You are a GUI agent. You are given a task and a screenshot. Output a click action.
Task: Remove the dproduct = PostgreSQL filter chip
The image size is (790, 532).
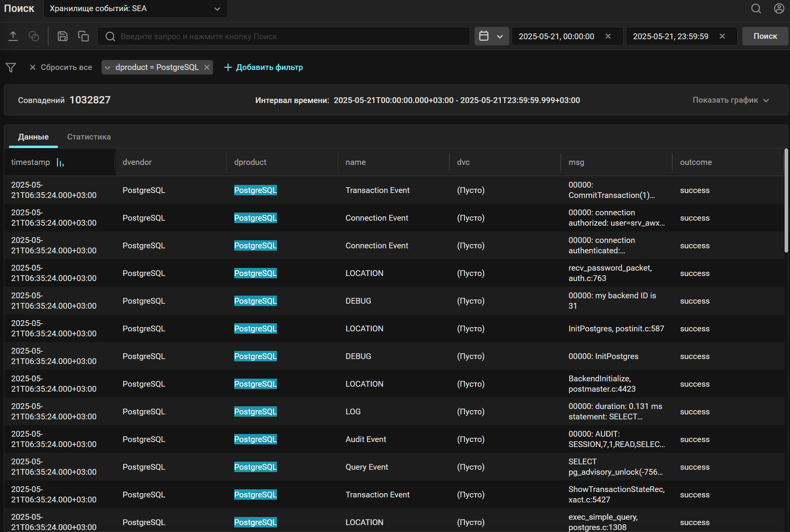coord(207,67)
